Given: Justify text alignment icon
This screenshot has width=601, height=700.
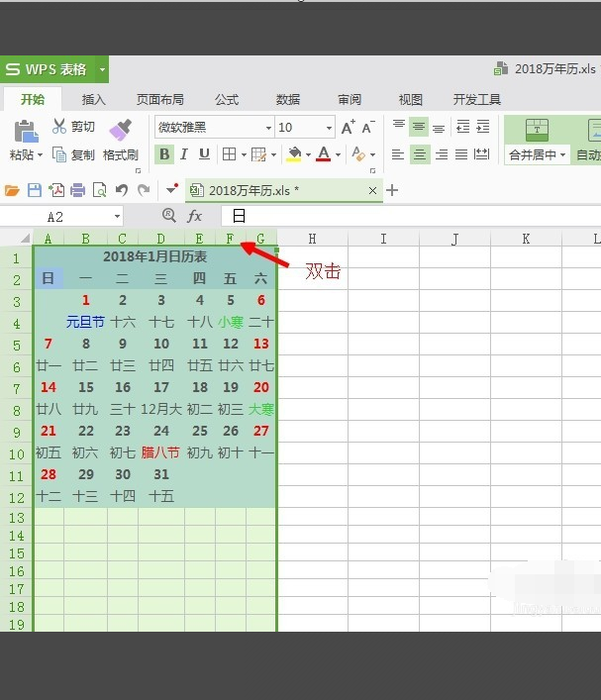Looking at the screenshot, I should pos(461,154).
